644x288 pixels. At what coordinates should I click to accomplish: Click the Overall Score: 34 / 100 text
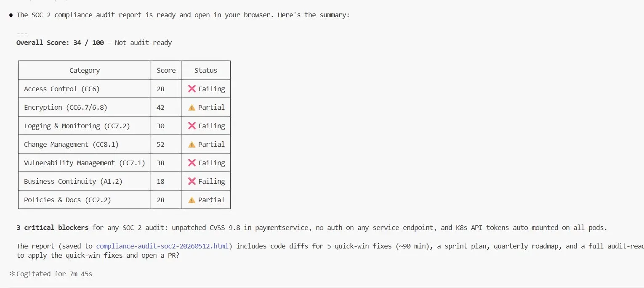[x=60, y=42]
